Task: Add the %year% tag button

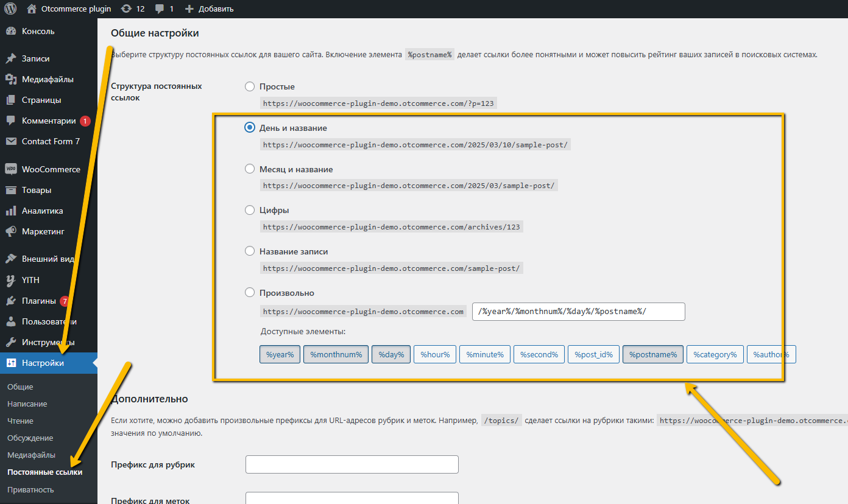Action: [280, 354]
